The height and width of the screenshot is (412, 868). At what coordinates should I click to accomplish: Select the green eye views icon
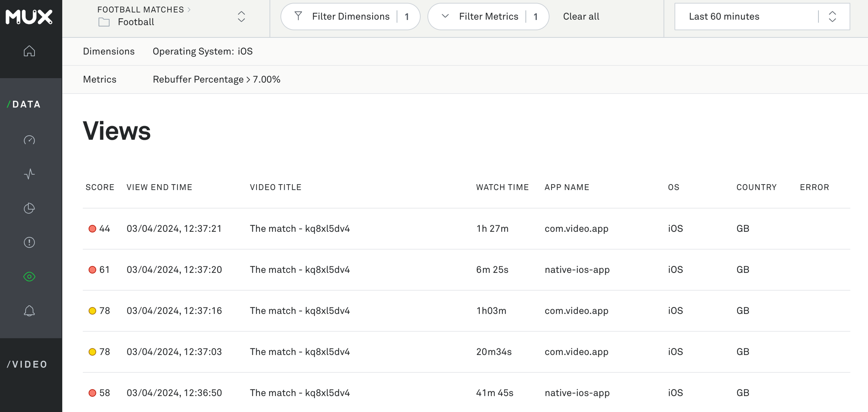tap(29, 277)
